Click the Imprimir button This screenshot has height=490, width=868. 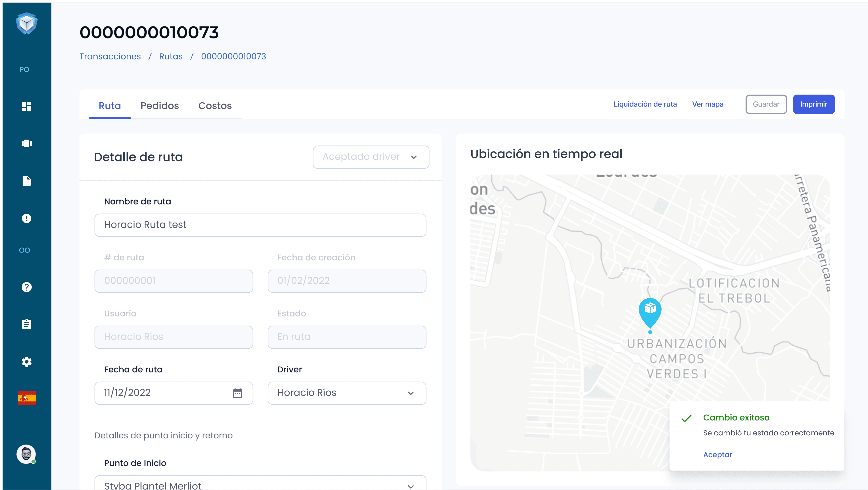point(813,104)
